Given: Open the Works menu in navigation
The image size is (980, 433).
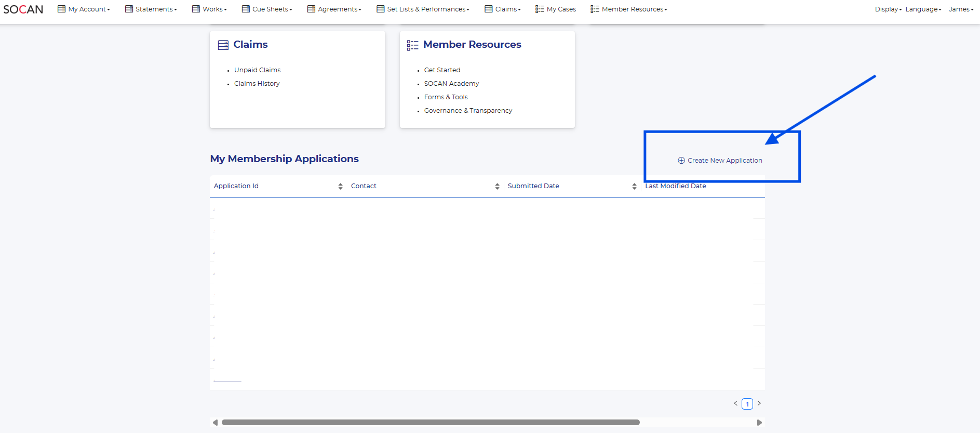Looking at the screenshot, I should [209, 9].
